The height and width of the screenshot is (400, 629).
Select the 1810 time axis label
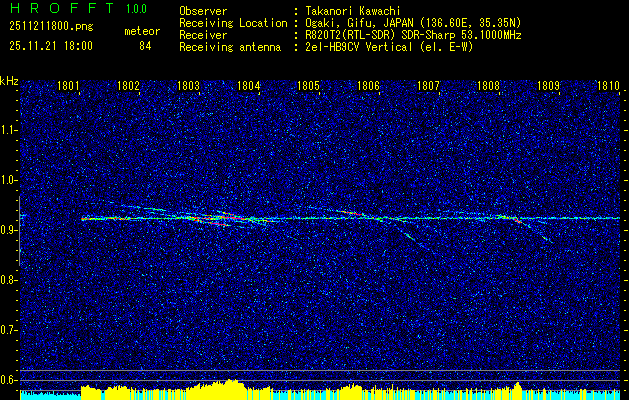coord(608,85)
